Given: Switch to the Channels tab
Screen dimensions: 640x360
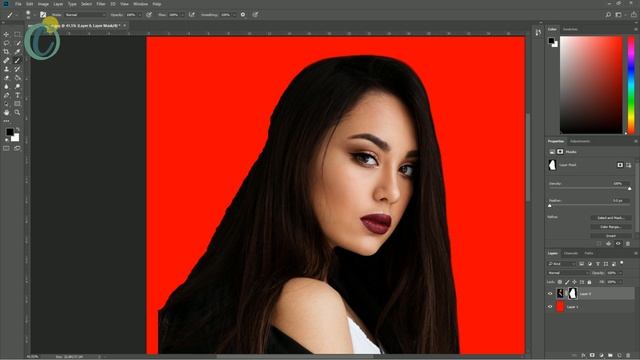Looking at the screenshot, I should point(571,253).
